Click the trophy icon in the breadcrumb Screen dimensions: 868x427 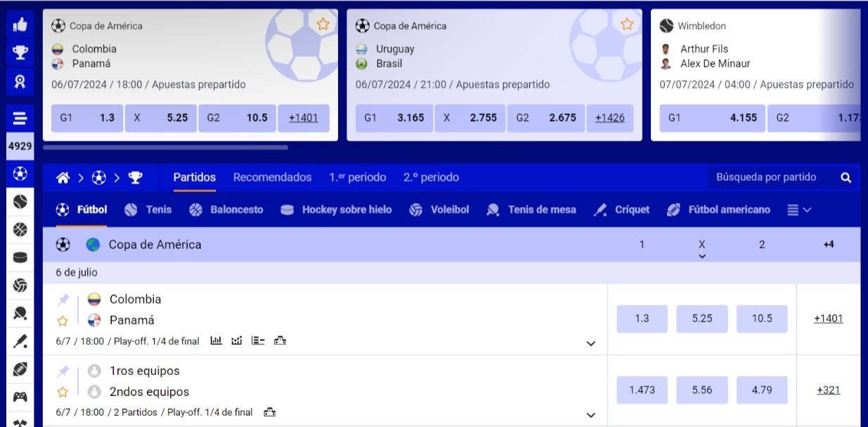(135, 178)
